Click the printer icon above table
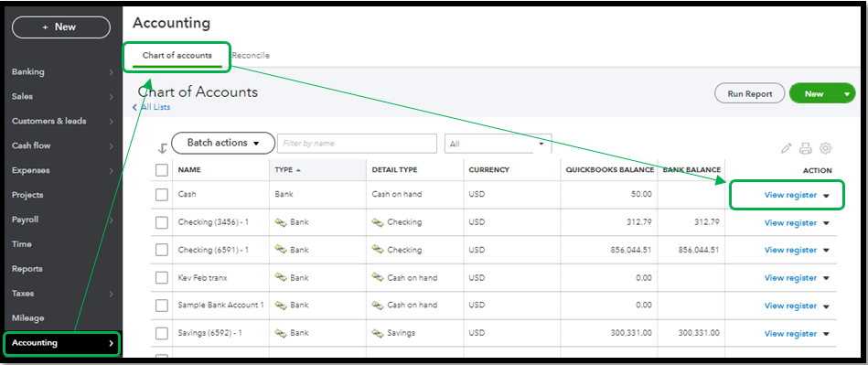The width and height of the screenshot is (868, 365). tap(806, 148)
